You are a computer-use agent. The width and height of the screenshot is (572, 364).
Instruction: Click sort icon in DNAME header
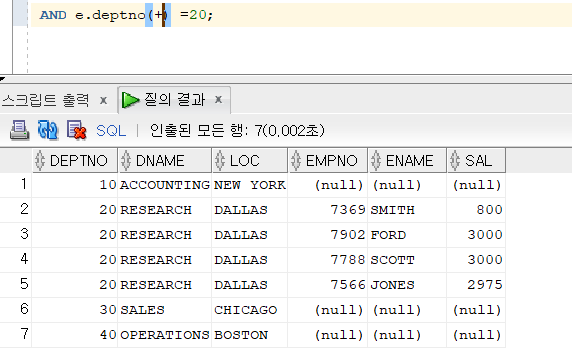(126, 160)
